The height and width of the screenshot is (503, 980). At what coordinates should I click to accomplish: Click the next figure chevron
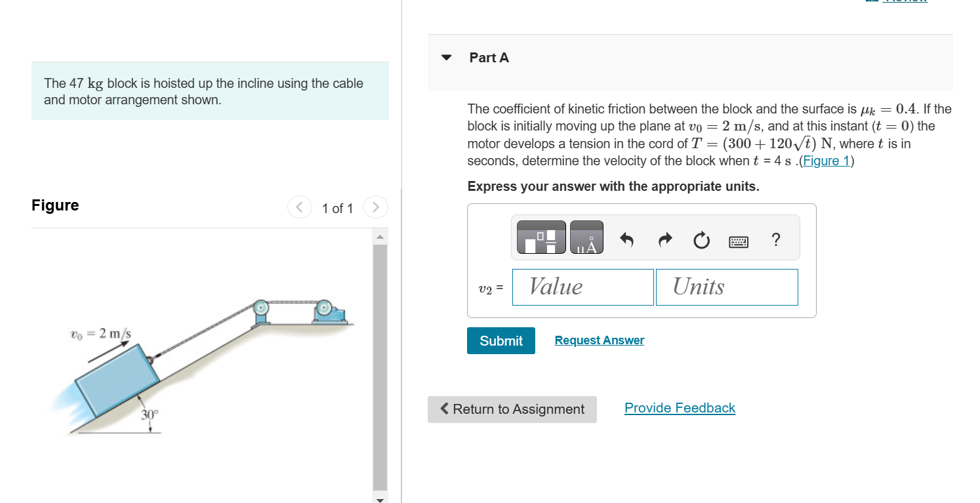tap(375, 207)
